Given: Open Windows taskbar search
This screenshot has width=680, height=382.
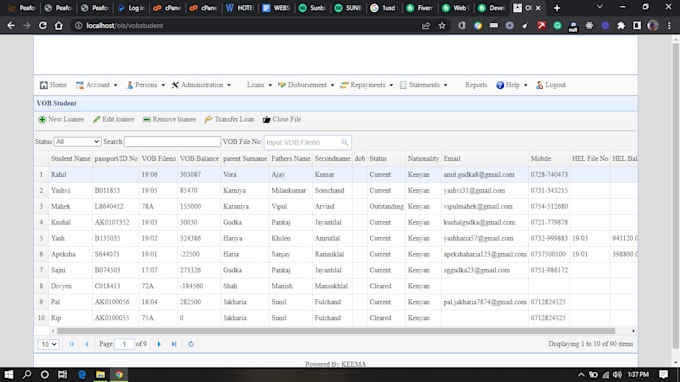Looking at the screenshot, I should (x=27, y=375).
